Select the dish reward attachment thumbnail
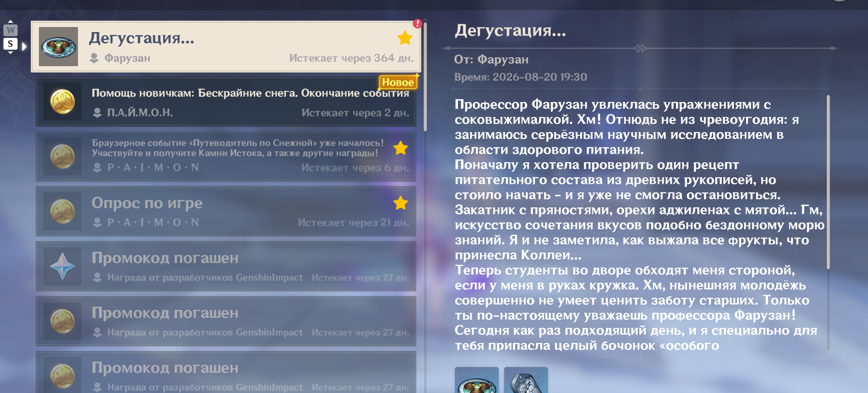868x393 pixels. coord(477,380)
